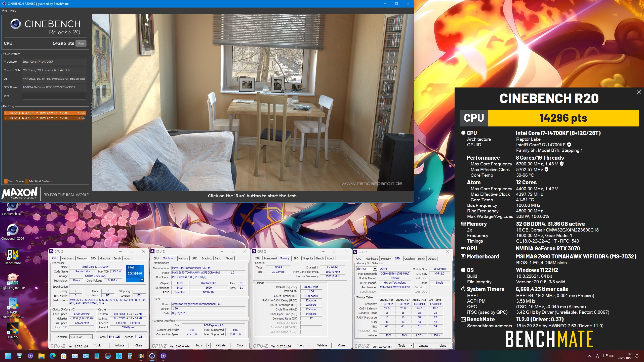Click the DRAM Frequency 1800.0 MHz field
Viewport: 644px width, 362px height.
(x=311, y=287)
